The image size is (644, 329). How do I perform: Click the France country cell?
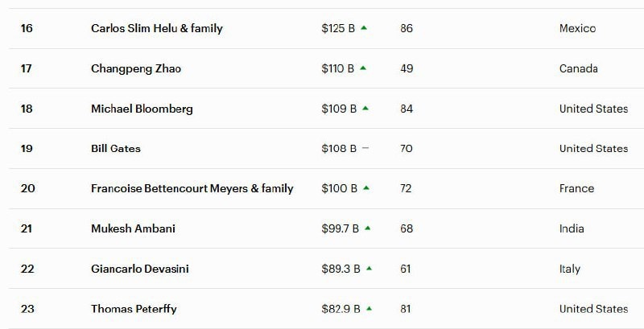click(x=576, y=188)
